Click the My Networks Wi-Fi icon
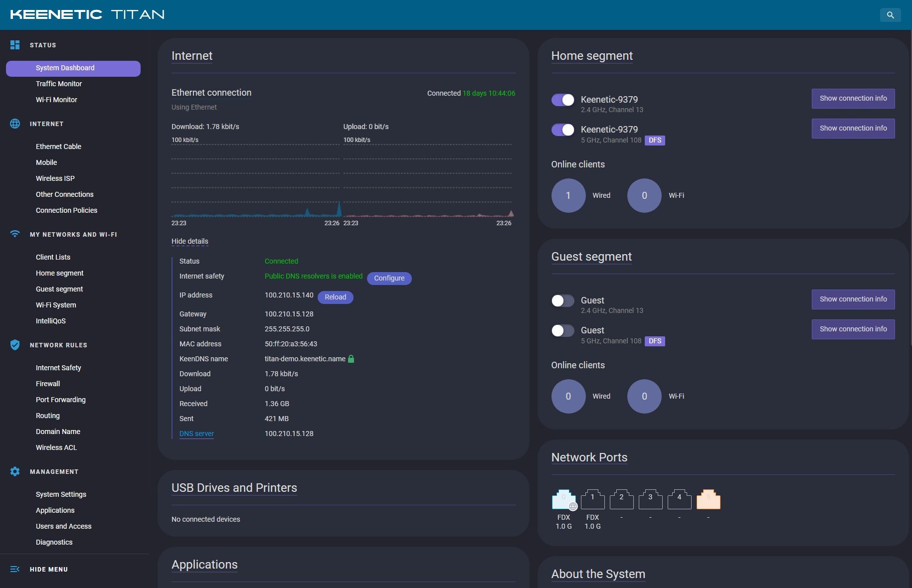This screenshot has width=912, height=588. coord(15,234)
